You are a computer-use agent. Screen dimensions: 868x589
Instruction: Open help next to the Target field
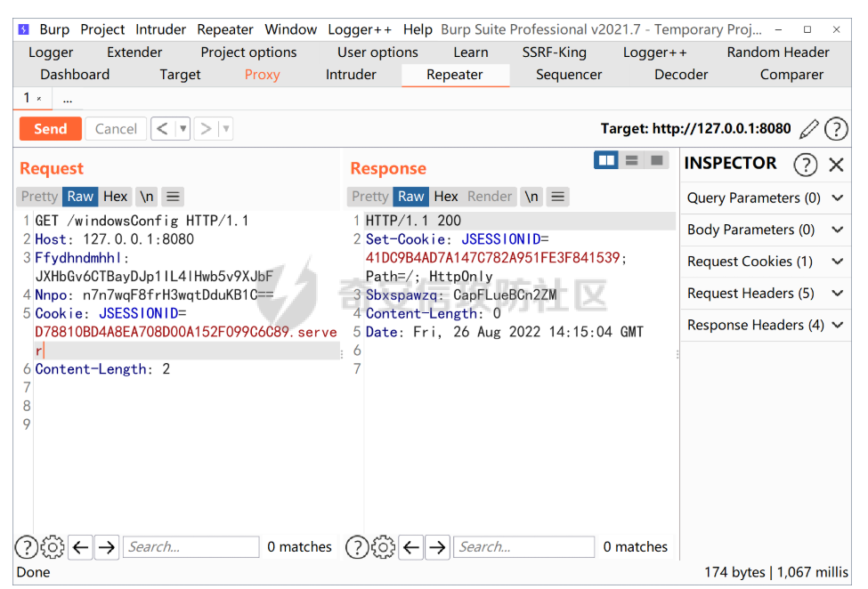coord(836,129)
